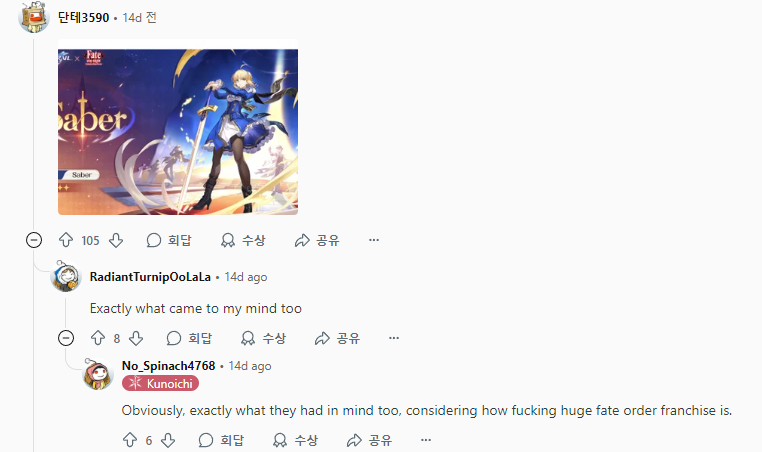Image resolution: width=762 pixels, height=452 pixels.
Task: Upvote the comment with 105 points
Action: [x=66, y=240]
